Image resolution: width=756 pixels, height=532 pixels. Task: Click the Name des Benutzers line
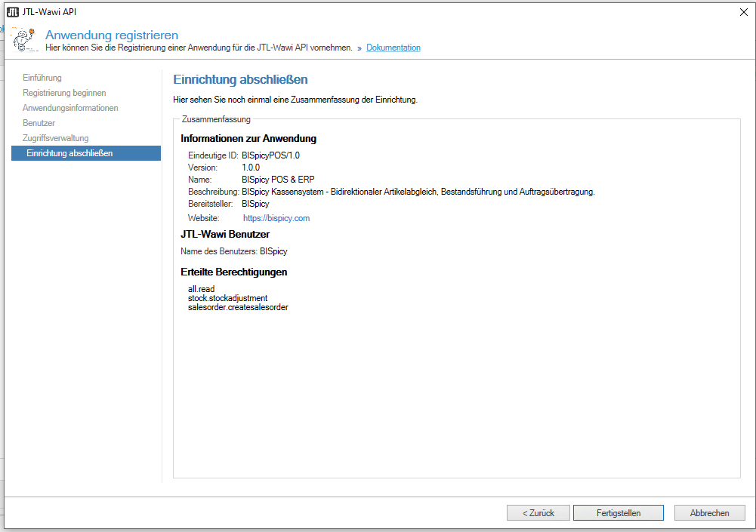pyautogui.click(x=235, y=251)
